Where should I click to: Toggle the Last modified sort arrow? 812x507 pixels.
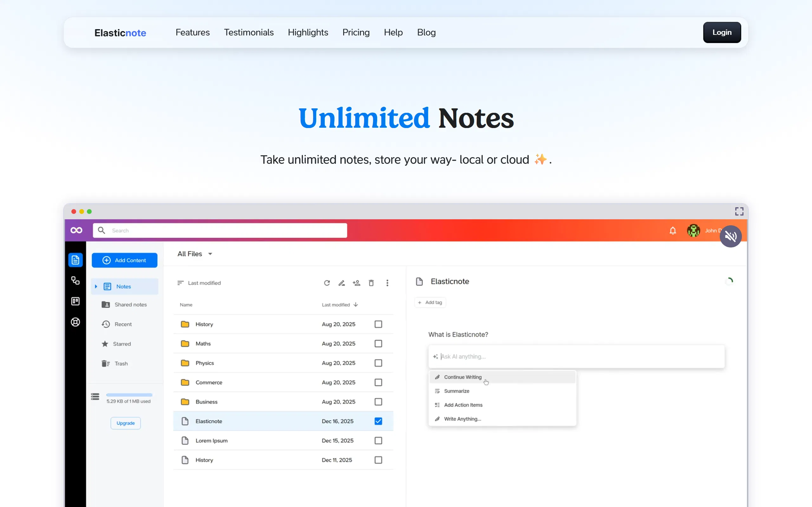(355, 305)
